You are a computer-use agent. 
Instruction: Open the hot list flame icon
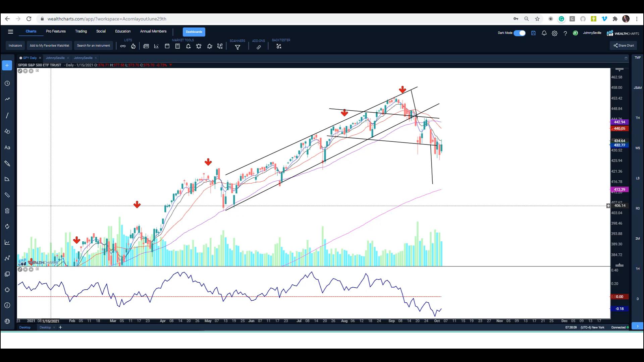133,46
